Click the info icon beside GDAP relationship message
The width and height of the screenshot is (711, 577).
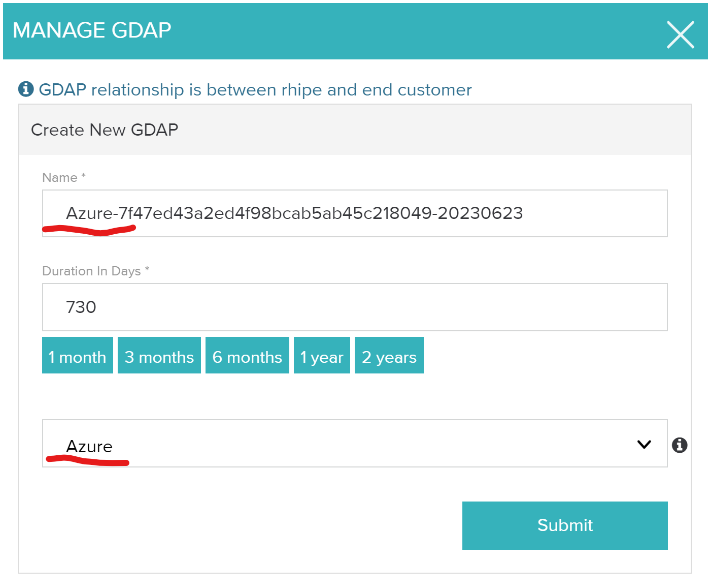tap(27, 90)
